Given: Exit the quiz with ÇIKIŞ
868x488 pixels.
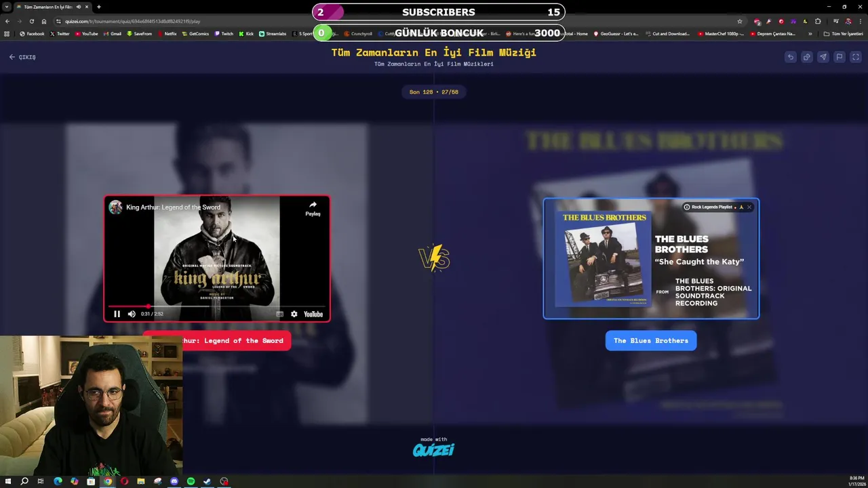Looking at the screenshot, I should 22,57.
